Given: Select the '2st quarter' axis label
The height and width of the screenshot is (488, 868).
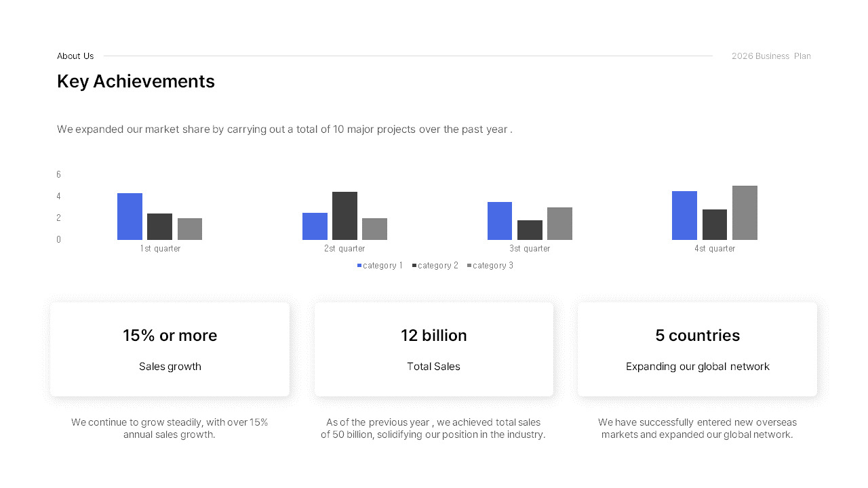Looking at the screenshot, I should [x=345, y=249].
